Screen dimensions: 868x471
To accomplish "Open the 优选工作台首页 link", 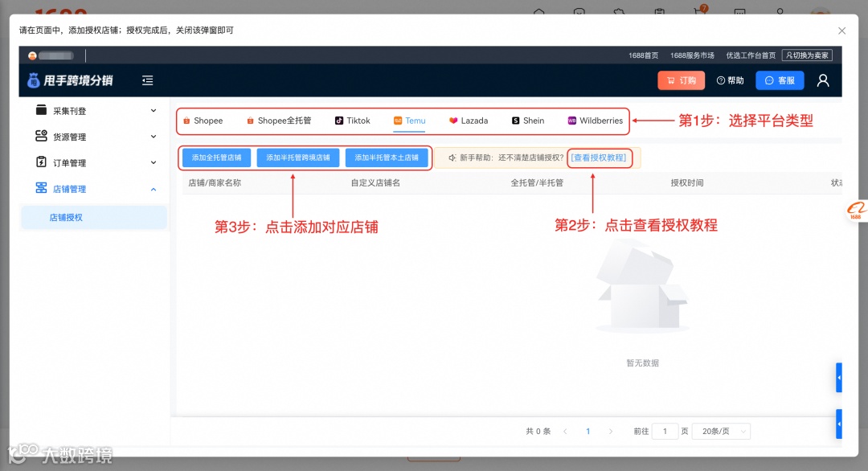I will [x=751, y=55].
